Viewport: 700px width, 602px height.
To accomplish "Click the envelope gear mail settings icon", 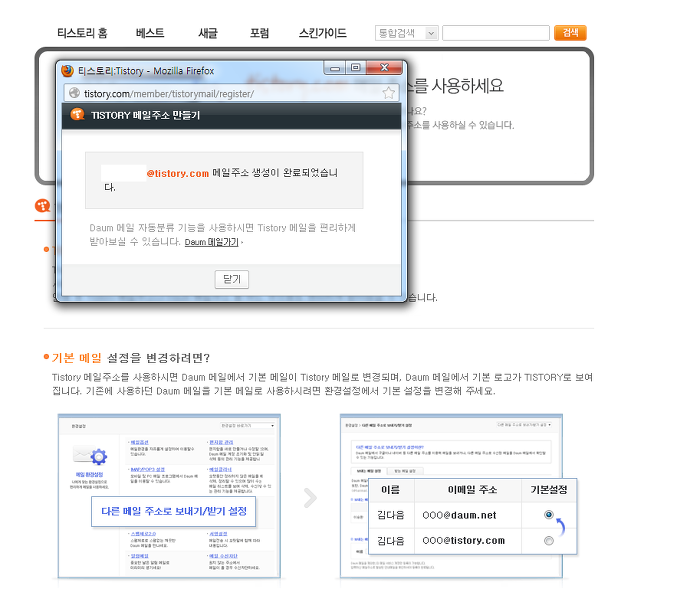I will tap(90, 455).
